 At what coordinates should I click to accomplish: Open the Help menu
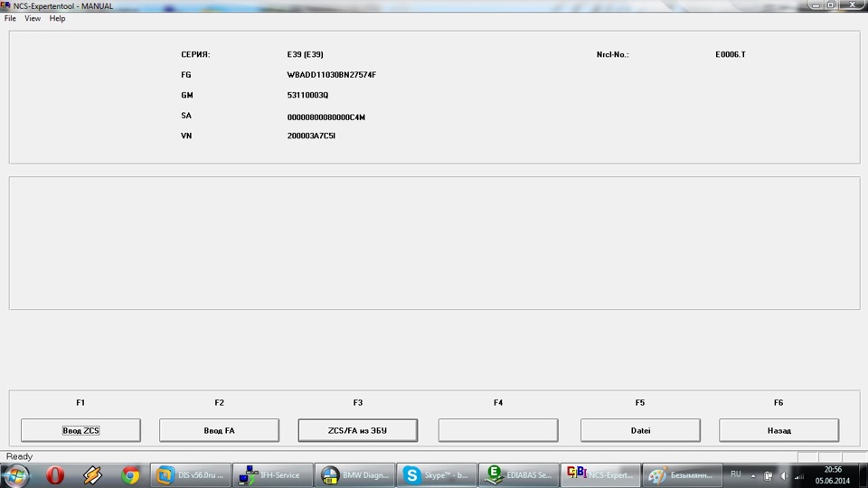[57, 18]
